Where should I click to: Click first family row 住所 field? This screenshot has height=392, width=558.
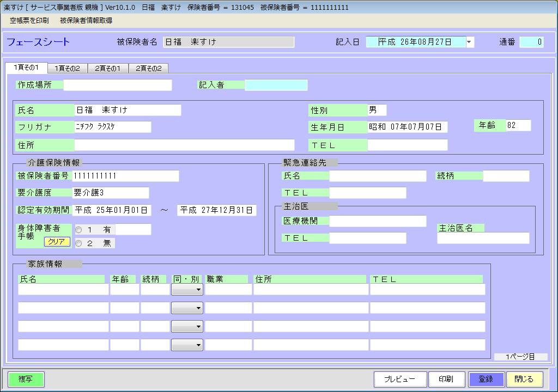click(x=311, y=290)
